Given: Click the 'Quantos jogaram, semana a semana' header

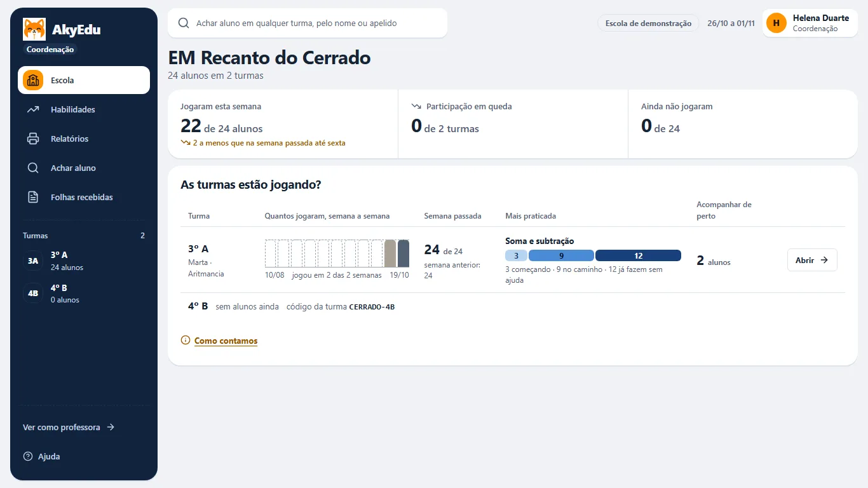Looking at the screenshot, I should 327,216.
